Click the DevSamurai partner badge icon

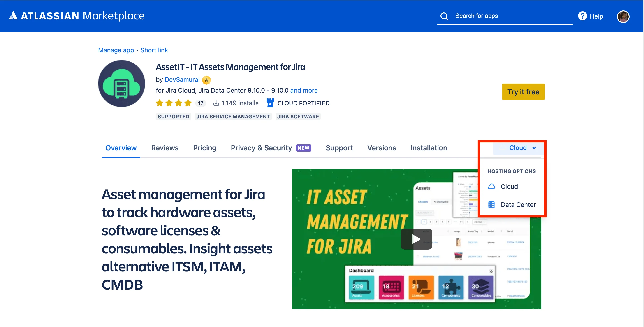tap(206, 80)
